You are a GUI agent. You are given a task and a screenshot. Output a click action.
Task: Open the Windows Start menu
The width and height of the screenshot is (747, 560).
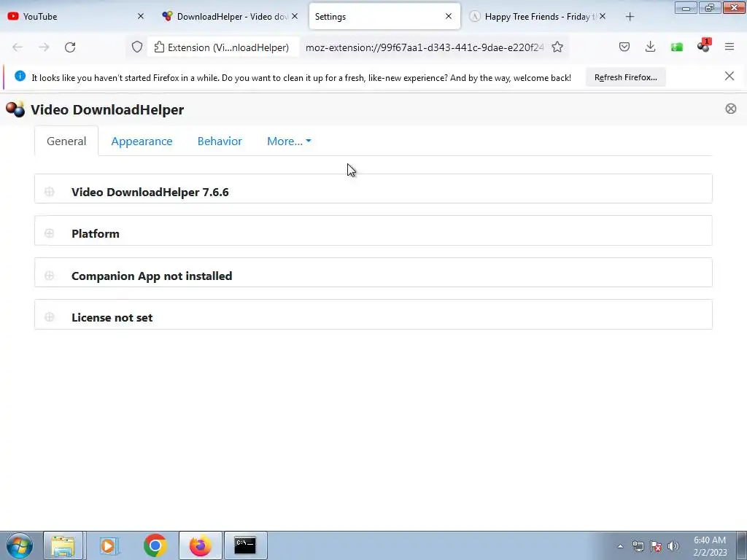click(x=20, y=545)
